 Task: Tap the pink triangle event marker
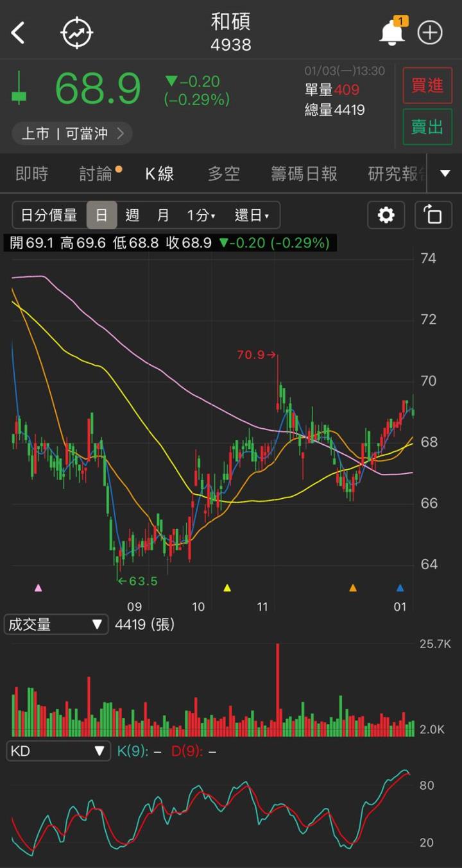point(38,587)
